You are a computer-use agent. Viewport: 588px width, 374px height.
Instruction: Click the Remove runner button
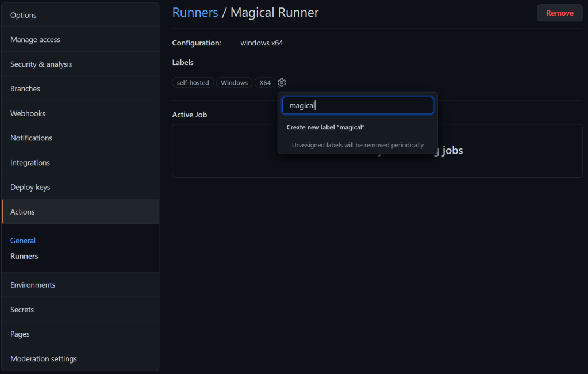(x=559, y=13)
